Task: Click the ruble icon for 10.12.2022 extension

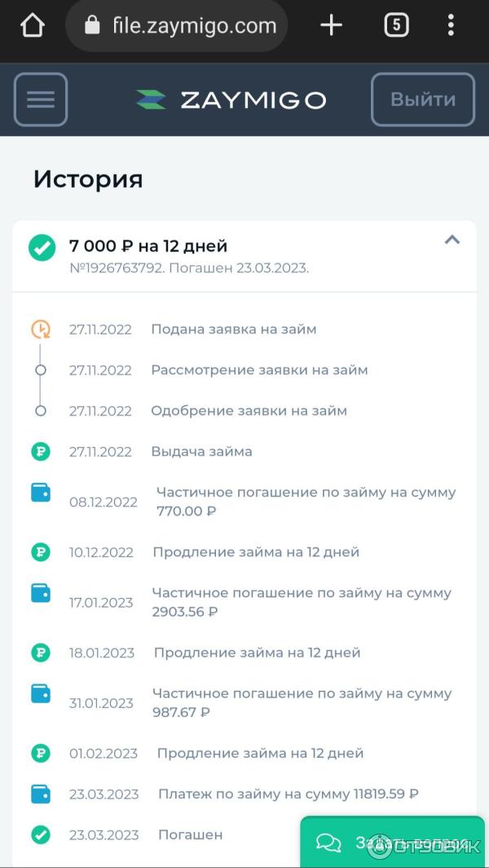Action: coord(41,552)
